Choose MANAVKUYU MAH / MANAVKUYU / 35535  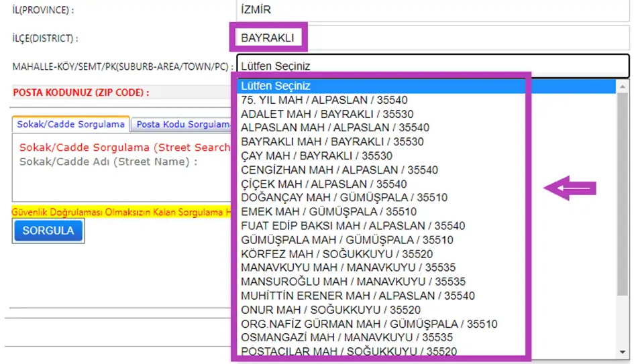click(x=348, y=267)
